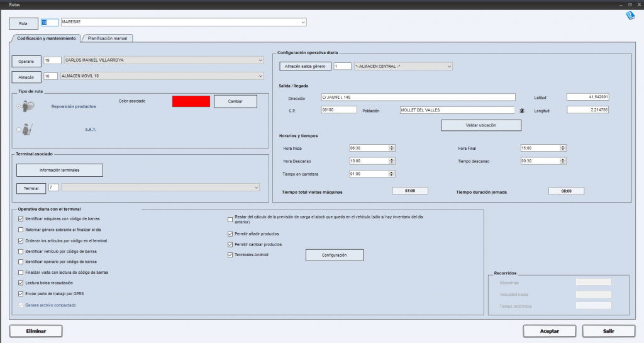The height and width of the screenshot is (343, 644).
Task: Click the Eliminar button
Action: tap(36, 331)
